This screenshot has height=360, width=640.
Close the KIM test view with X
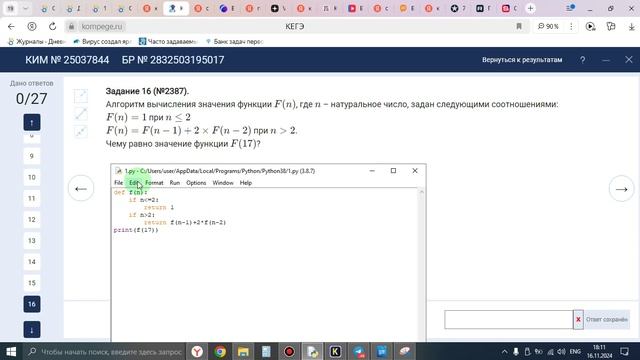click(x=629, y=60)
